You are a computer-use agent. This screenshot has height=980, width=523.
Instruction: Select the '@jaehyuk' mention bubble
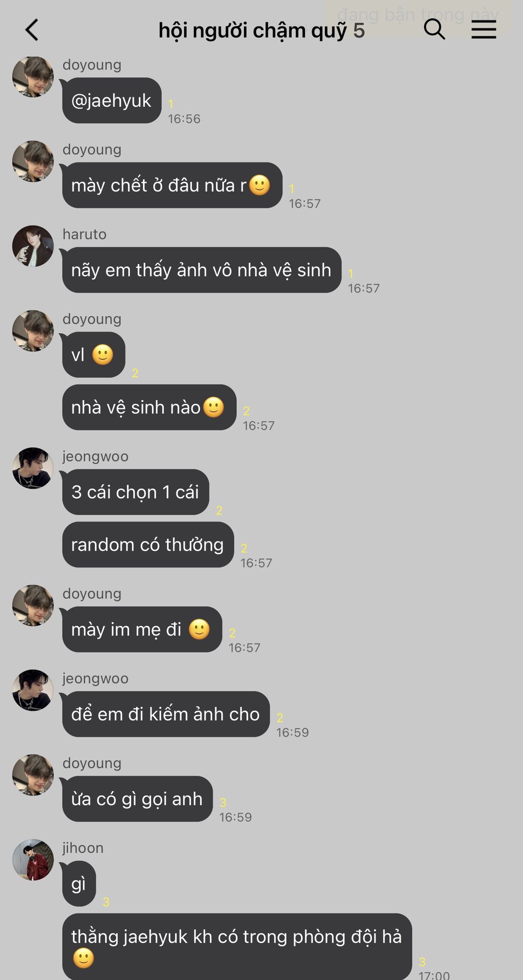pos(112,101)
